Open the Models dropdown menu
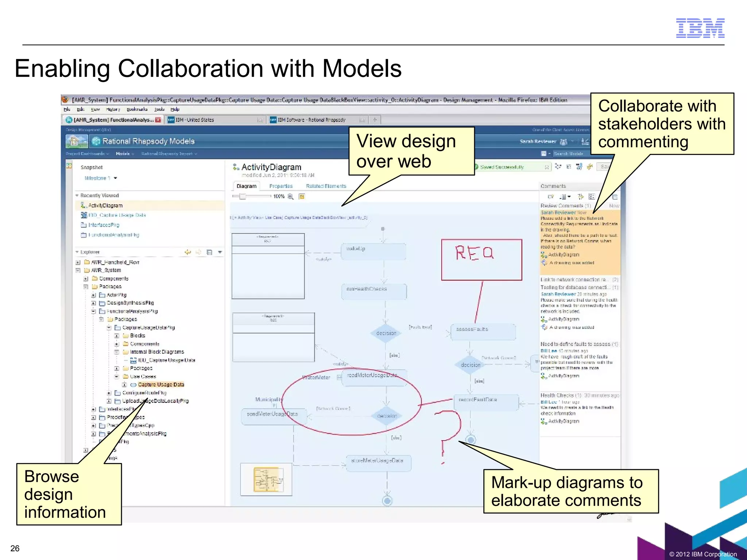The width and height of the screenshot is (747, 560). click(x=125, y=154)
